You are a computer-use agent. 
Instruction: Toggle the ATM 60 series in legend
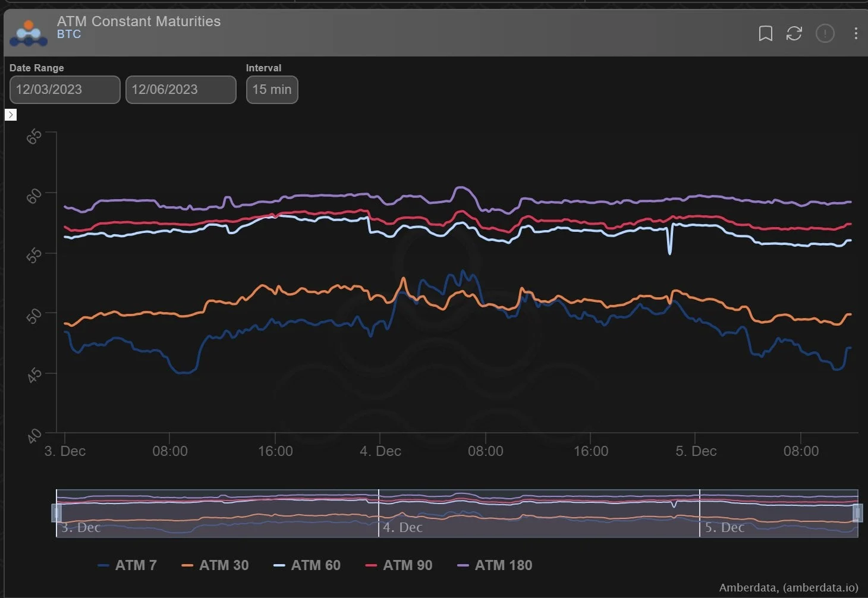307,565
